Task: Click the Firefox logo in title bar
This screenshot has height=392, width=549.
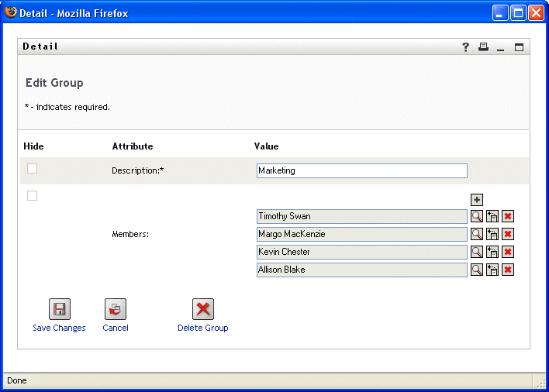Action: click(x=11, y=12)
